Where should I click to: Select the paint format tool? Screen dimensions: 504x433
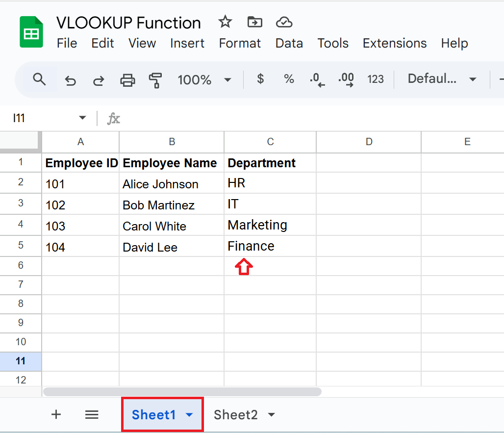coord(156,79)
